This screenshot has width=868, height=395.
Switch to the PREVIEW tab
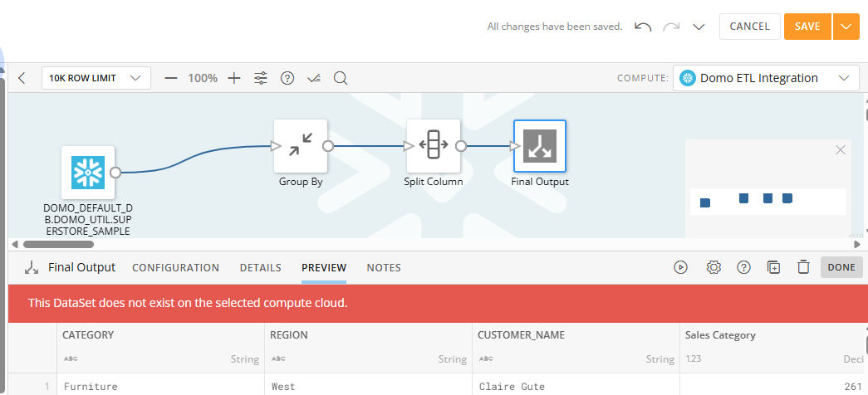point(324,268)
